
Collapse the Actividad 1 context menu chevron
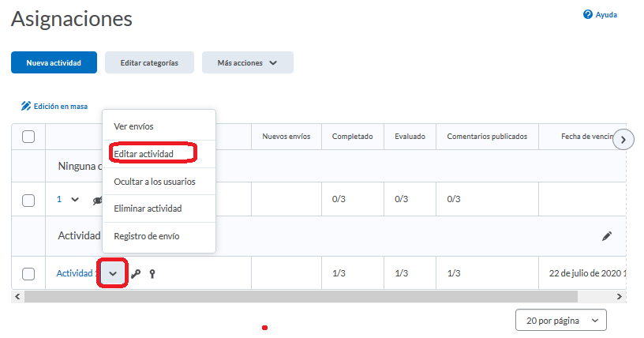click(x=113, y=273)
